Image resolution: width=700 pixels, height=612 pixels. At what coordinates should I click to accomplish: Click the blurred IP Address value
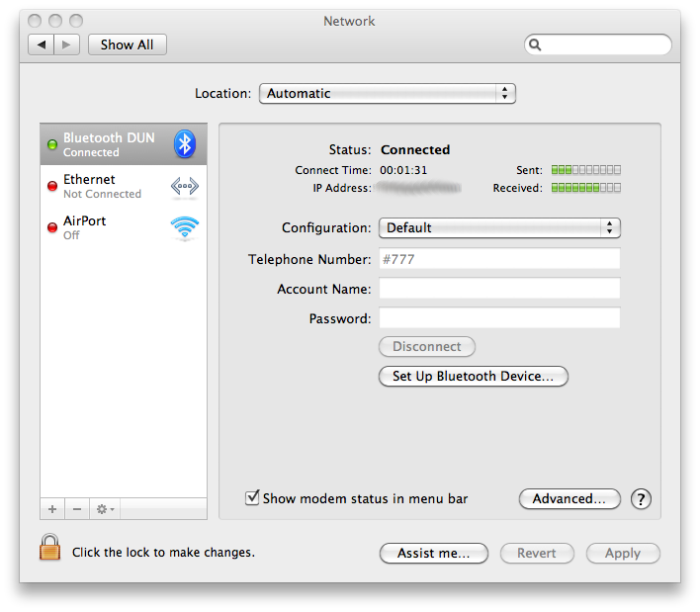(x=419, y=188)
